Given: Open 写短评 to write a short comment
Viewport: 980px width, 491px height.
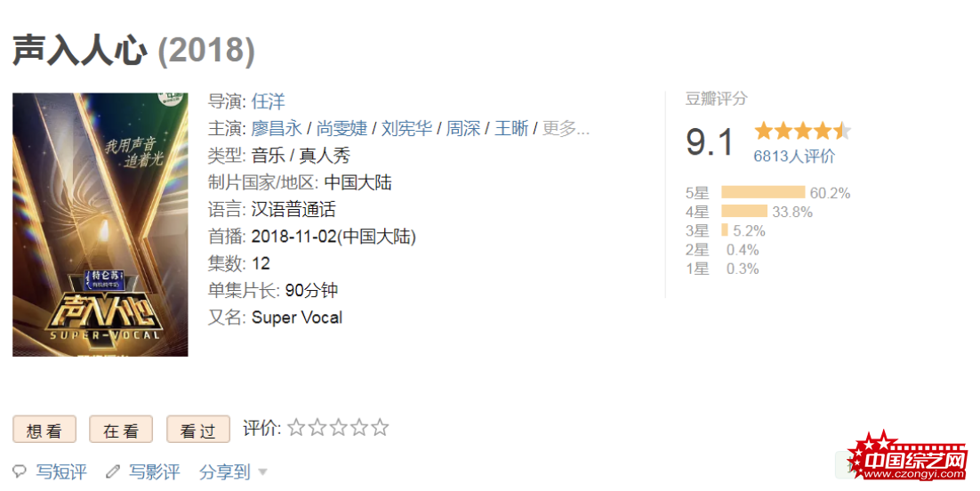Looking at the screenshot, I should point(61,472).
